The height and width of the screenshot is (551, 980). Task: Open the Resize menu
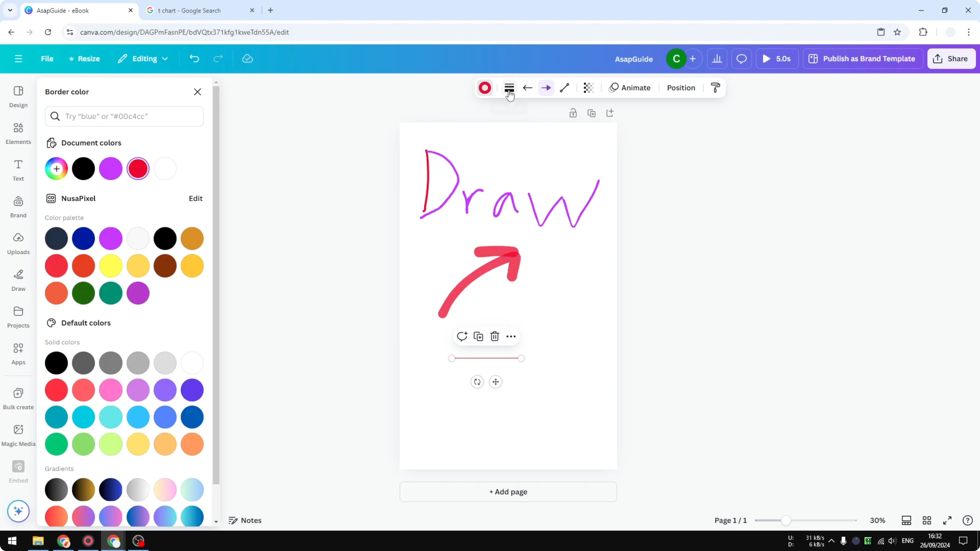click(x=84, y=59)
